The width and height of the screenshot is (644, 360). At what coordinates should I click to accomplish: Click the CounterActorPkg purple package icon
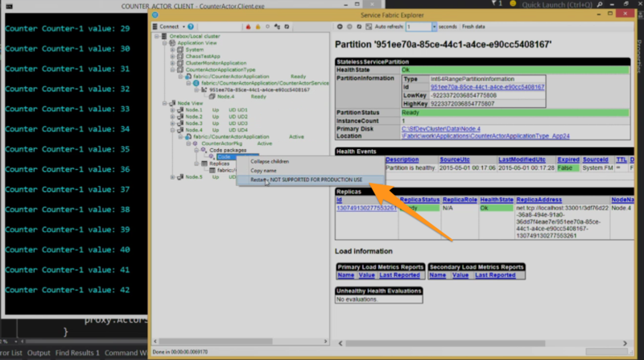click(x=196, y=143)
